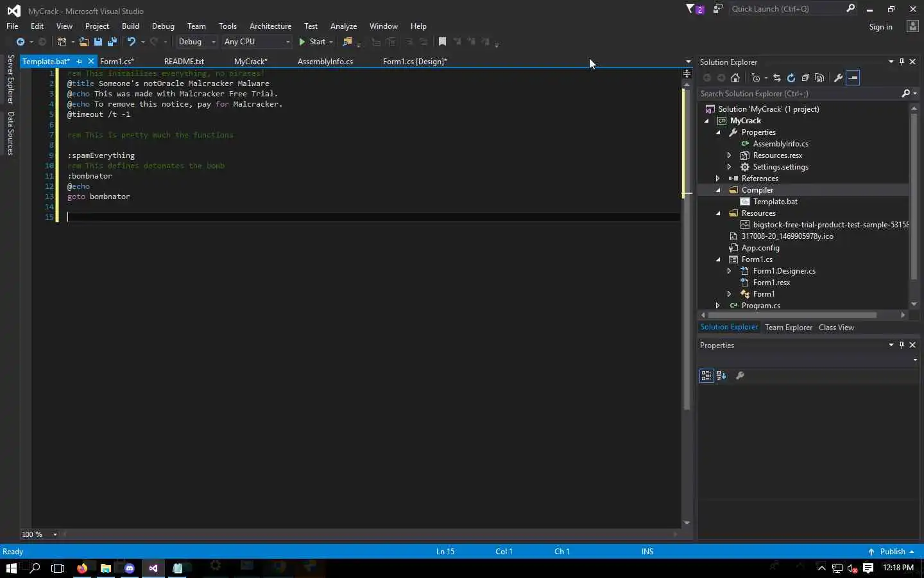
Task: Open the dropdown arrow next to Start
Action: (331, 42)
